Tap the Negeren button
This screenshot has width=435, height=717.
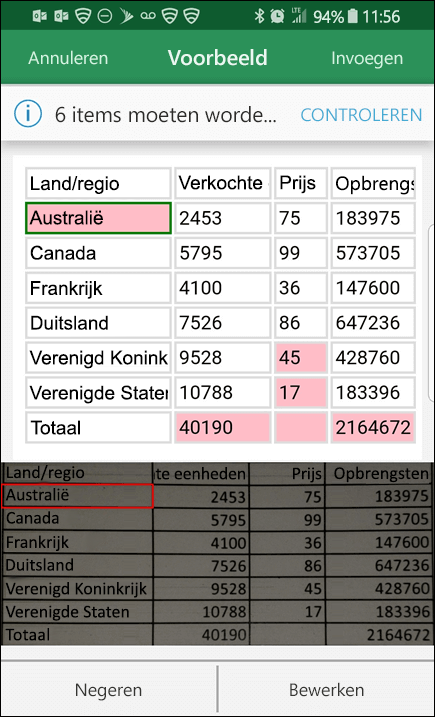(x=108, y=690)
